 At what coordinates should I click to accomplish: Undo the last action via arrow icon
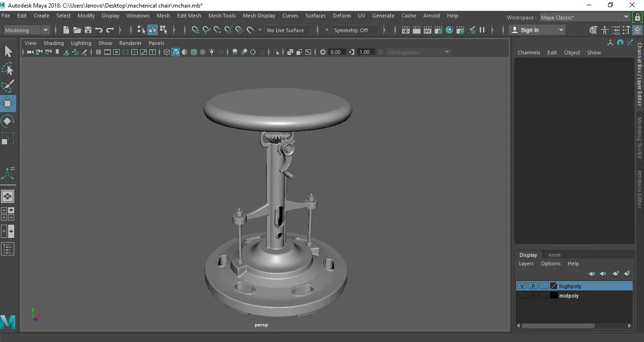pyautogui.click(x=98, y=30)
